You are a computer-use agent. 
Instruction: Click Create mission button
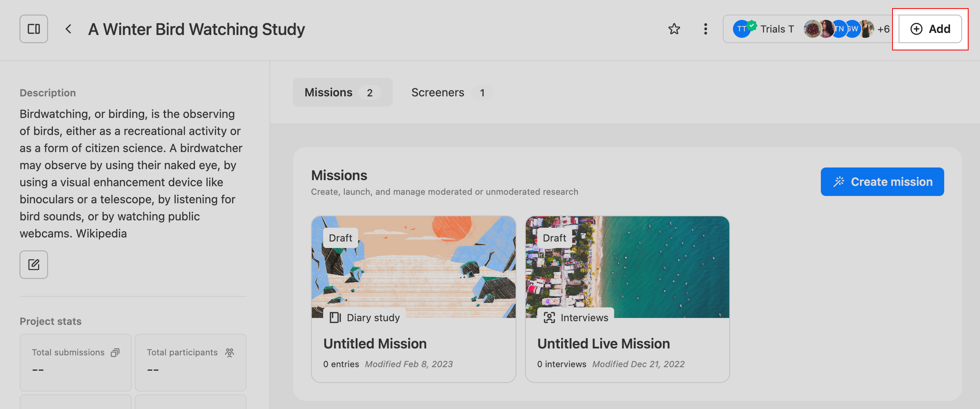[x=882, y=182]
